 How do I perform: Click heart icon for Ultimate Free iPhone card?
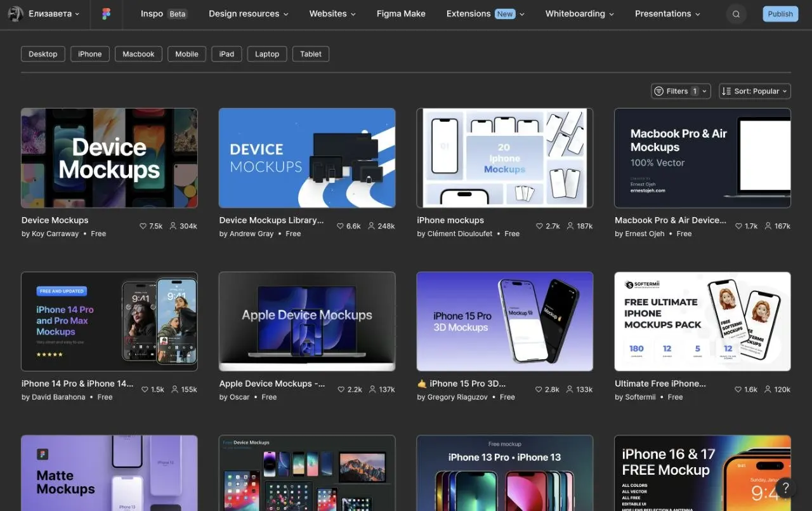click(x=738, y=389)
